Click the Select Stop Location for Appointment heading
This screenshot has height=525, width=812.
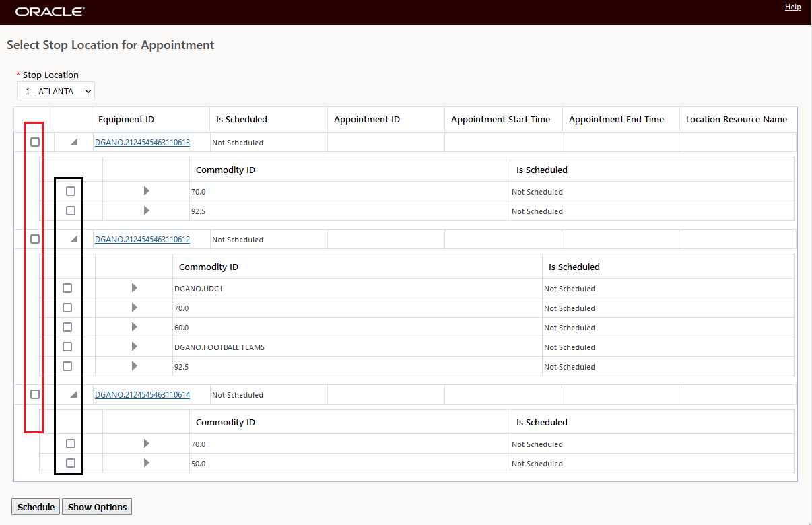(x=110, y=45)
